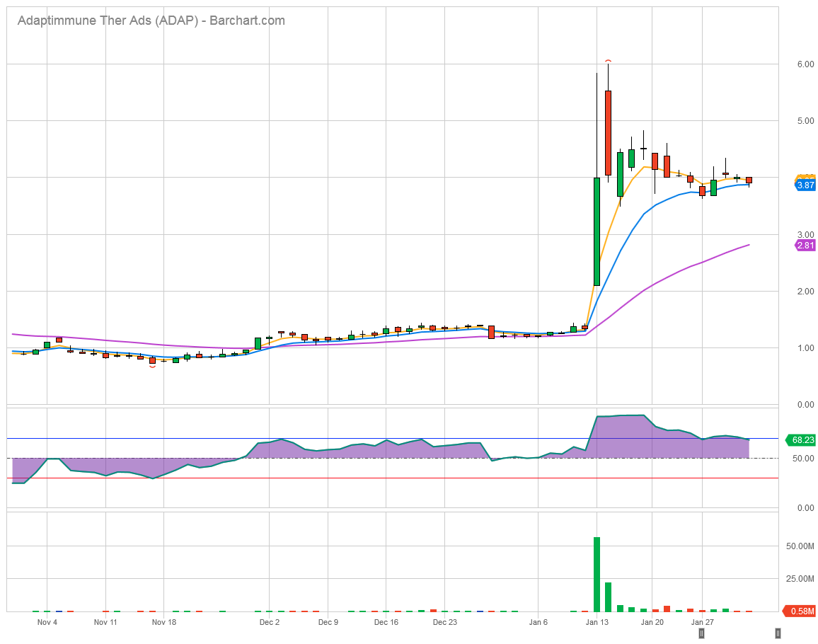Grab the right range slider handle
The width and height of the screenshot is (818, 644).
pyautogui.click(x=778, y=633)
